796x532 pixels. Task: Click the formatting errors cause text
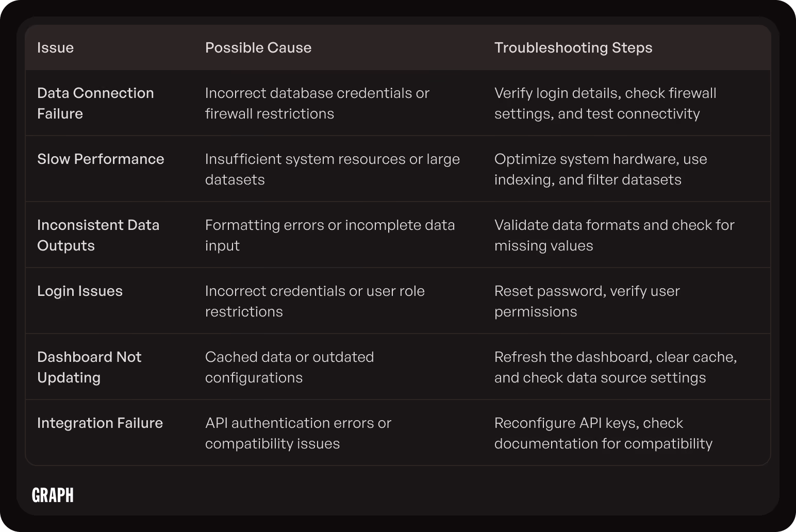(330, 235)
